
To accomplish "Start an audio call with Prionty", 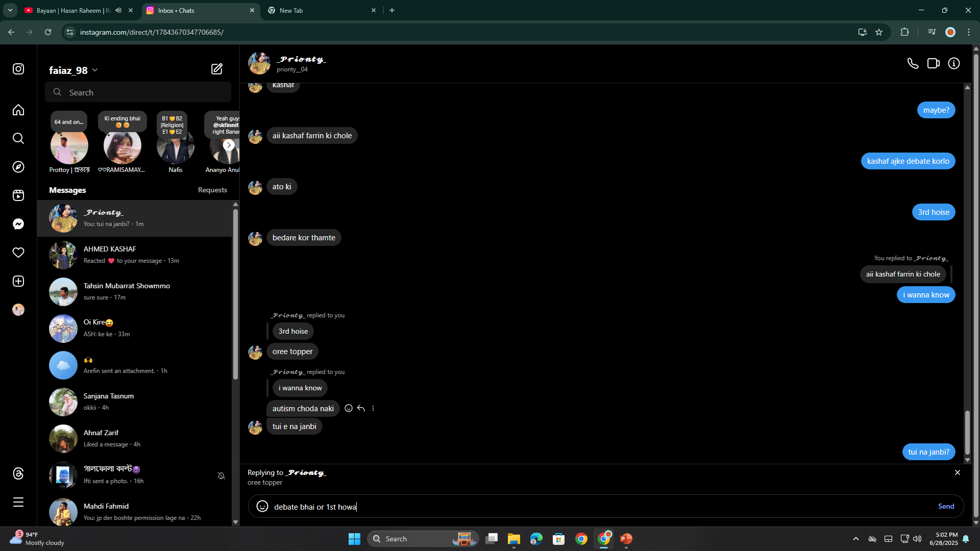I will (x=913, y=63).
